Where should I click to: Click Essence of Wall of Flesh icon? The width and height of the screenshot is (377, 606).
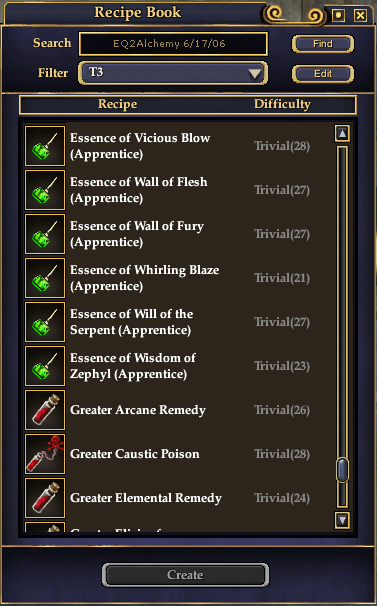(45, 190)
